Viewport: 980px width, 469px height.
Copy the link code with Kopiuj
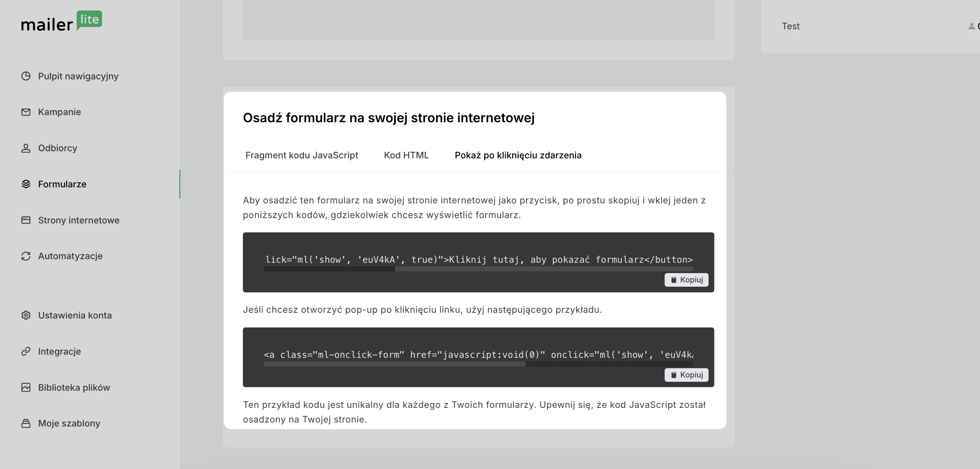click(x=686, y=375)
